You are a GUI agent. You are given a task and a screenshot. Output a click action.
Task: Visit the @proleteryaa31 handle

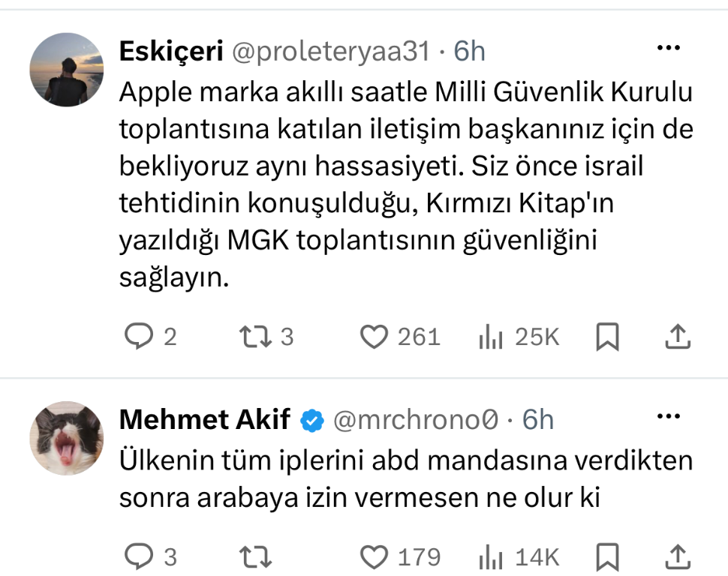[331, 51]
